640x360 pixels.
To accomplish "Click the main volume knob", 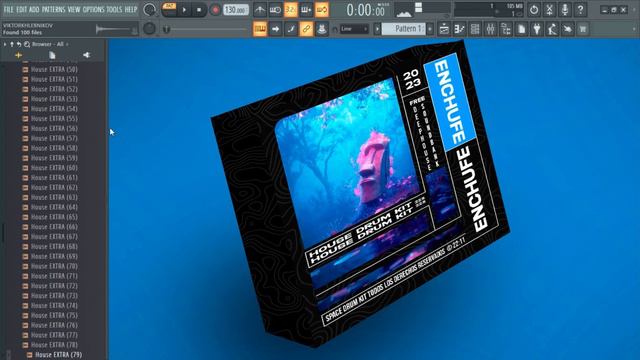I will [150, 9].
